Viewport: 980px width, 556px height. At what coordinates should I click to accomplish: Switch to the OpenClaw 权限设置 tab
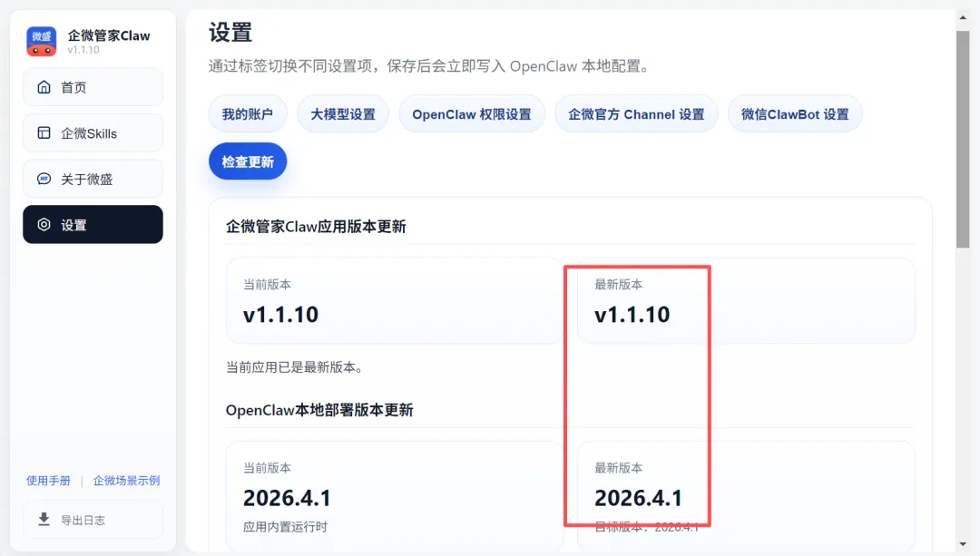tap(472, 113)
